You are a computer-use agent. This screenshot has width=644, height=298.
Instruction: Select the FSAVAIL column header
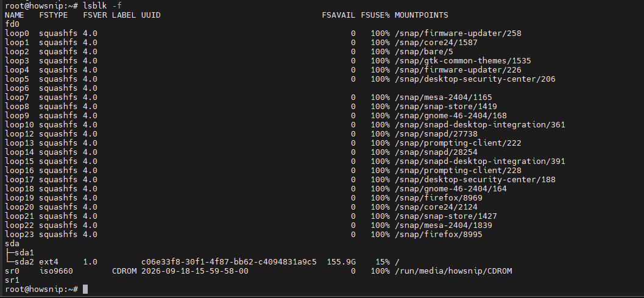[338, 15]
